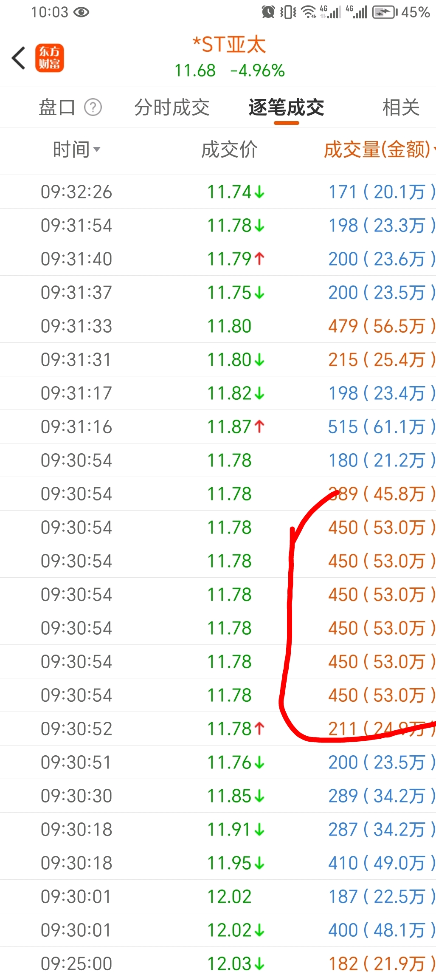
Task: Select volume 182 (21.9万)
Action: 381,964
